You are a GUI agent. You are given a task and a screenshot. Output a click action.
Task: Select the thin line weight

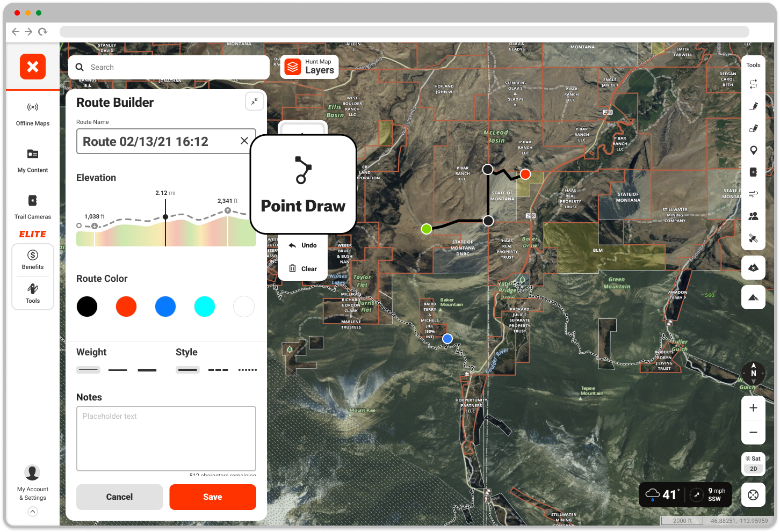pos(88,370)
